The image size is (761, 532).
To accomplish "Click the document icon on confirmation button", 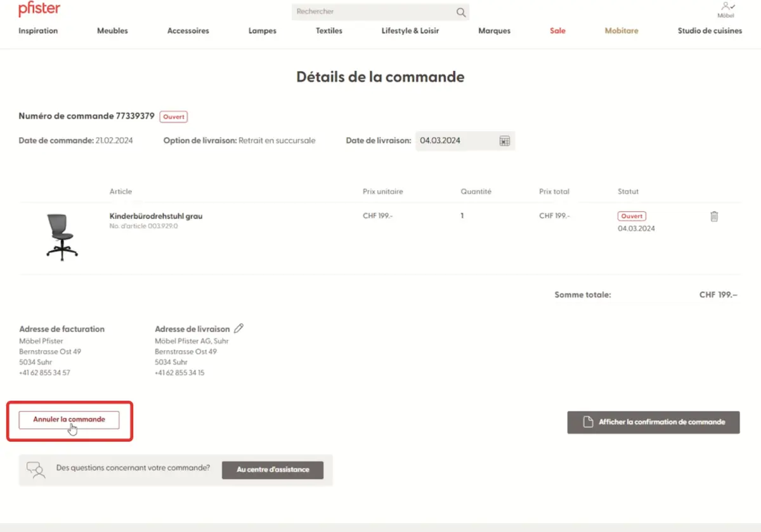I will 587,422.
